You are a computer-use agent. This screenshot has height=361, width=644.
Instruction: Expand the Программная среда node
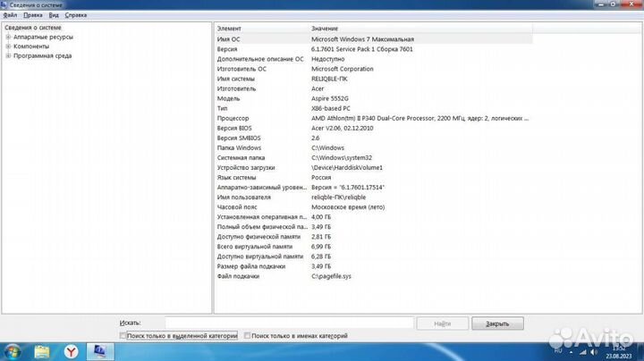[8, 55]
